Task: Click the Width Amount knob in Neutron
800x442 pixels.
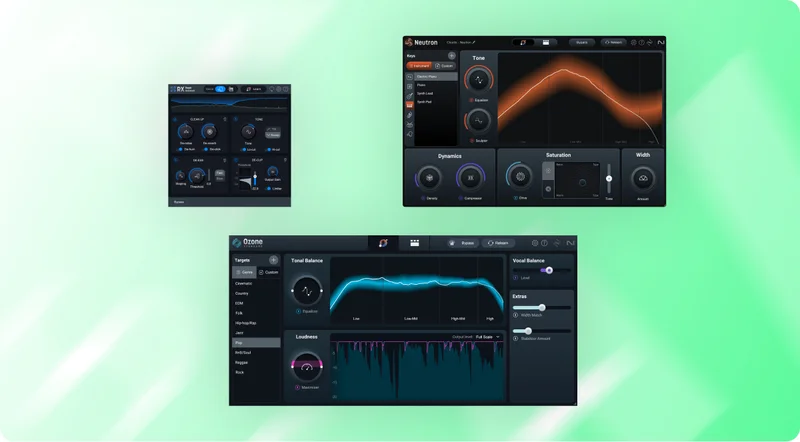Action: point(643,179)
